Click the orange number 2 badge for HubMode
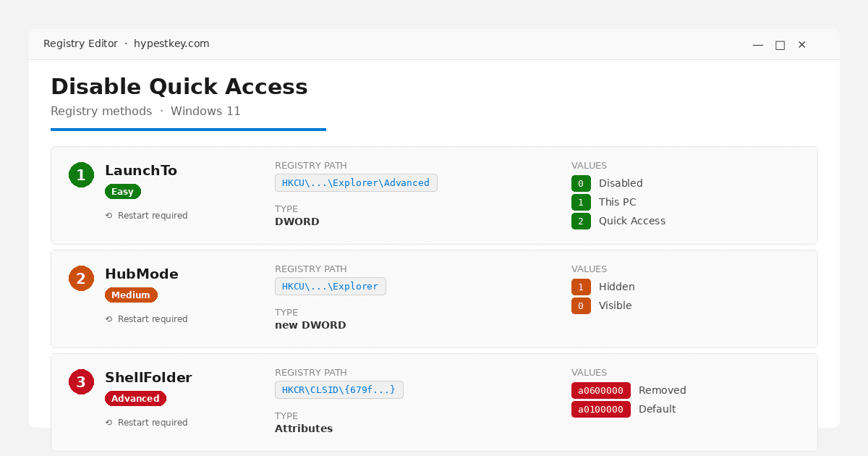This screenshot has width=868, height=456. tap(81, 278)
